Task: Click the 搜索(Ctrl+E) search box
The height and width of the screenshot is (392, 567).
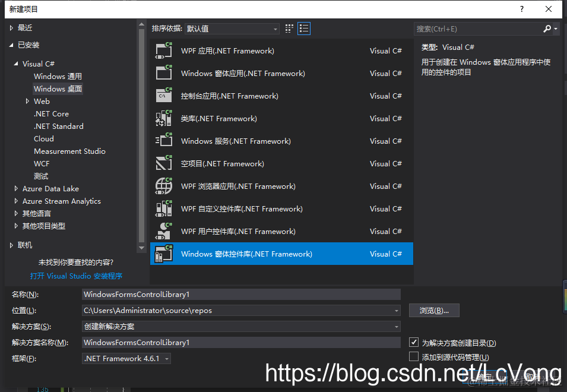Action: [x=478, y=29]
